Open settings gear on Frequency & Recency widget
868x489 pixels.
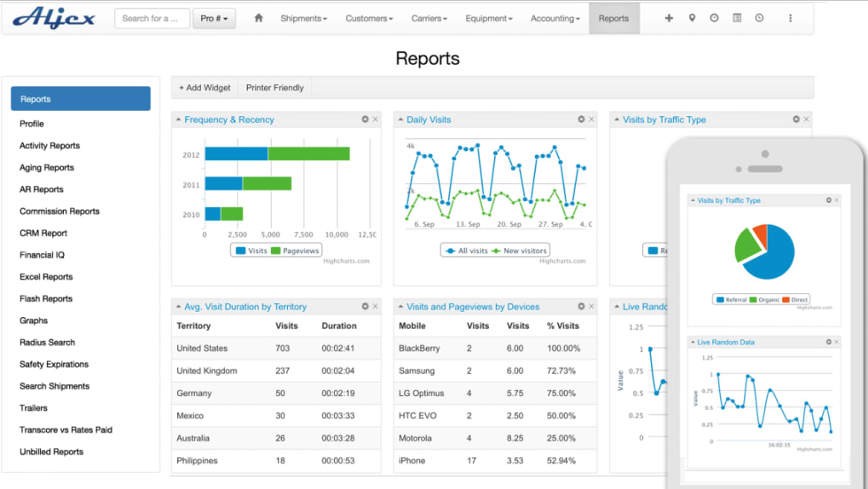pos(365,120)
